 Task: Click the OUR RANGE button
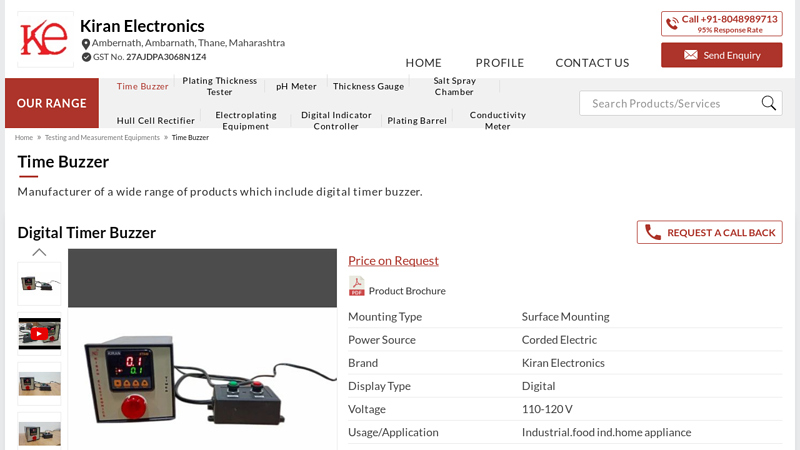point(52,103)
